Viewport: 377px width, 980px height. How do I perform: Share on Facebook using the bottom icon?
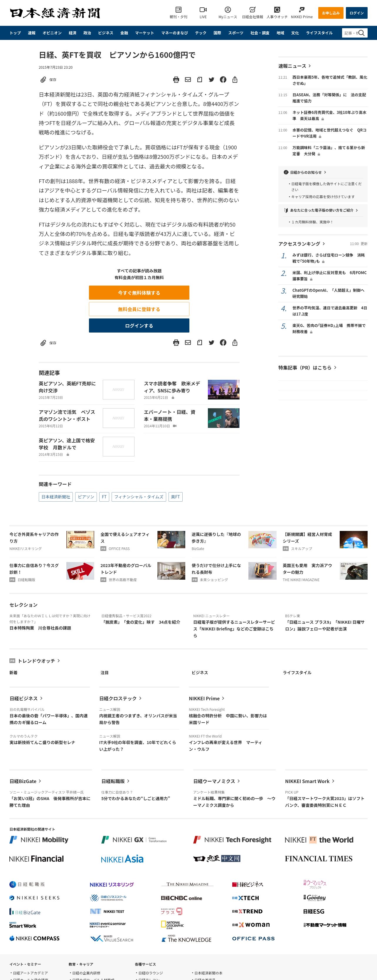pos(223,343)
